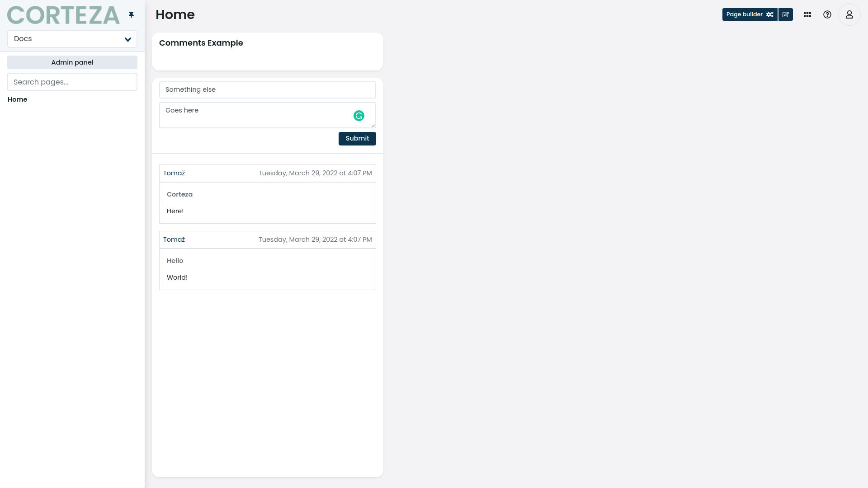This screenshot has width=868, height=488.
Task: Click the 'World!' comment text
Action: (177, 277)
